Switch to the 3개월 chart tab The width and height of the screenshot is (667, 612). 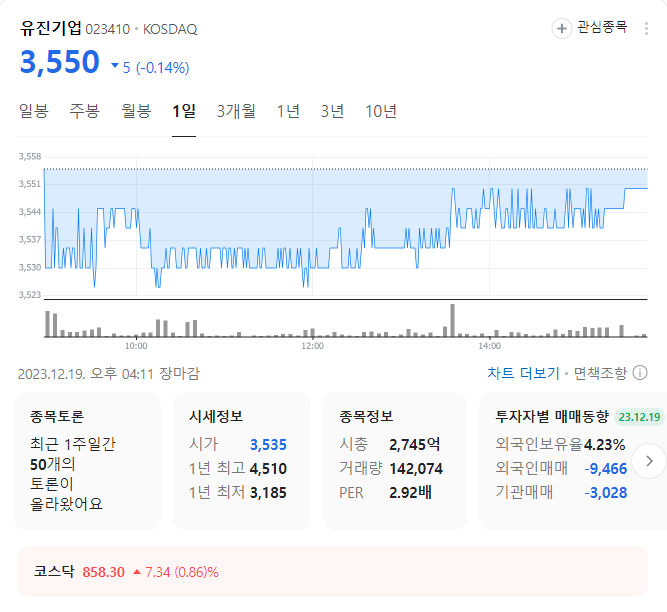236,111
